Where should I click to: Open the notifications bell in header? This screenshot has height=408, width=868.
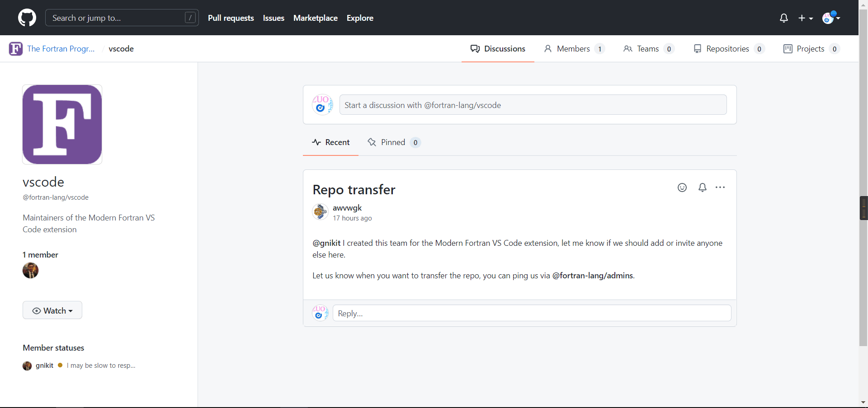click(784, 18)
